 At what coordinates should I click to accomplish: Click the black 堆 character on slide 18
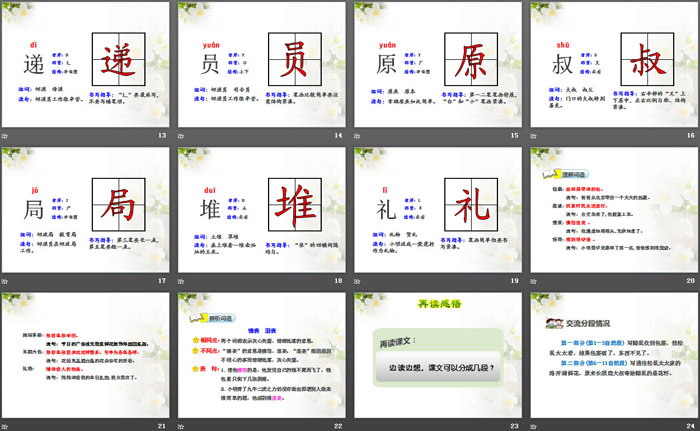pos(210,210)
